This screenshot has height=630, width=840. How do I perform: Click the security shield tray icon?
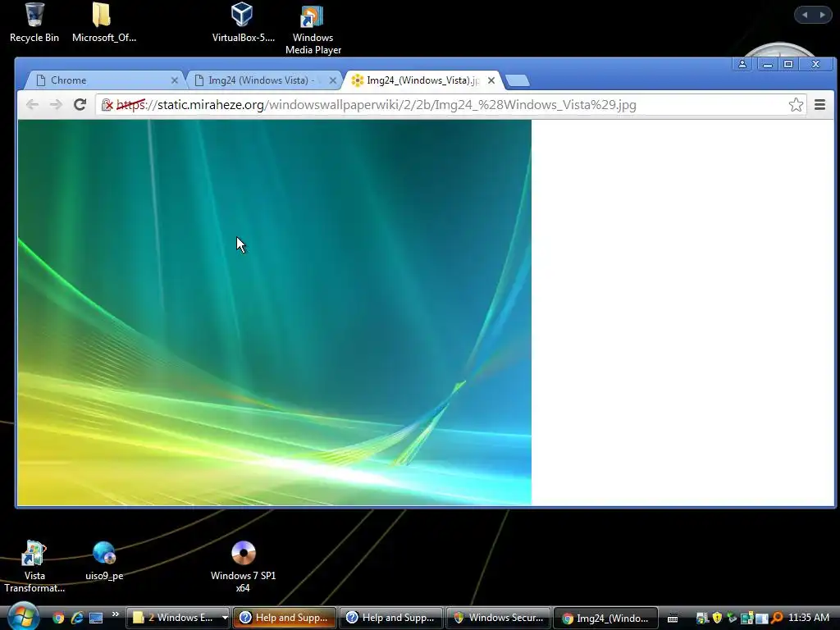point(717,618)
